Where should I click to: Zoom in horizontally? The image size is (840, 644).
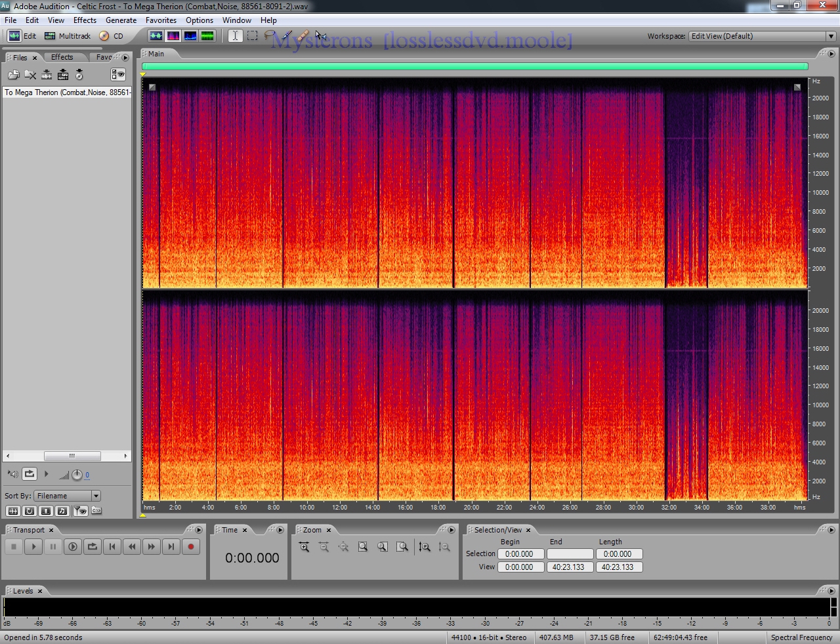coord(304,546)
